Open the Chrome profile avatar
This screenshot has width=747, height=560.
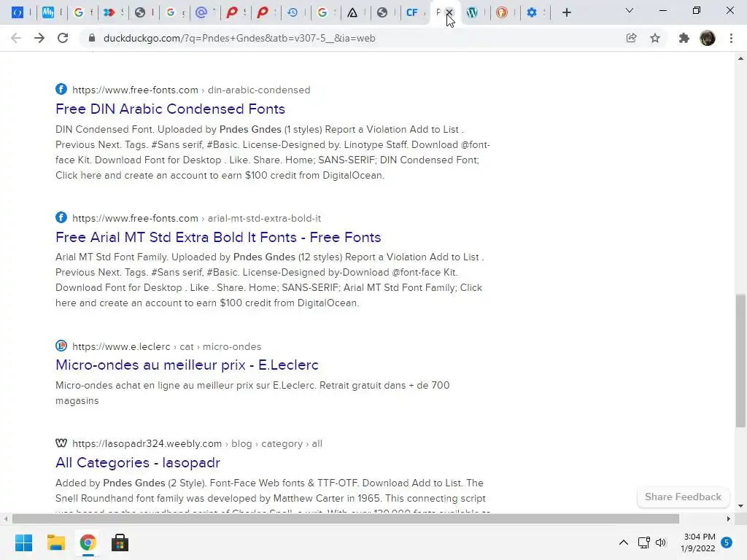(x=708, y=38)
